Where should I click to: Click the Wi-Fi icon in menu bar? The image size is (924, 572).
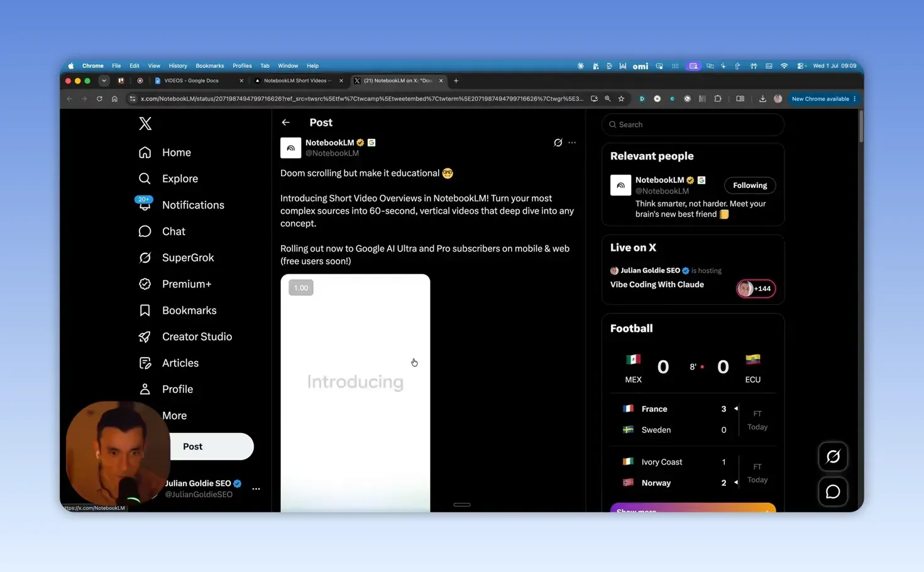click(x=784, y=66)
